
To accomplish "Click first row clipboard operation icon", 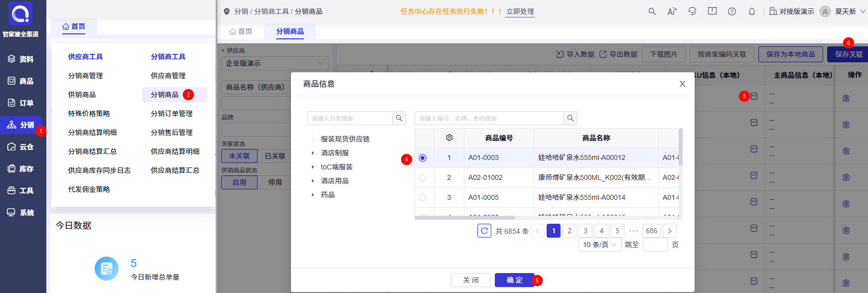I will [846, 98].
